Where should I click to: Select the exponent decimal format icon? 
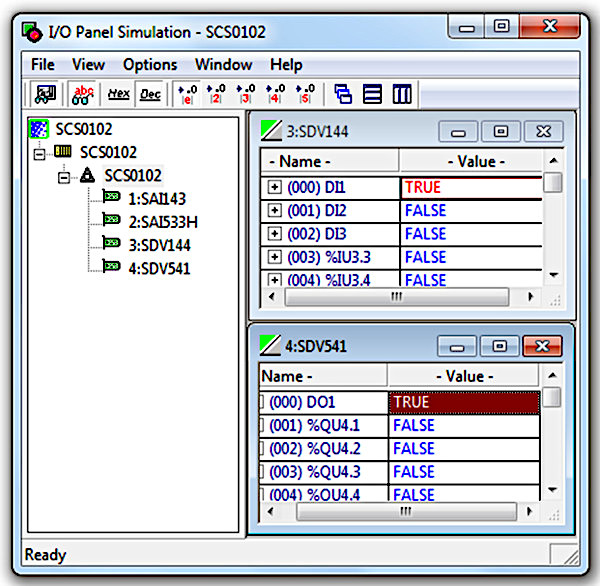point(188,94)
